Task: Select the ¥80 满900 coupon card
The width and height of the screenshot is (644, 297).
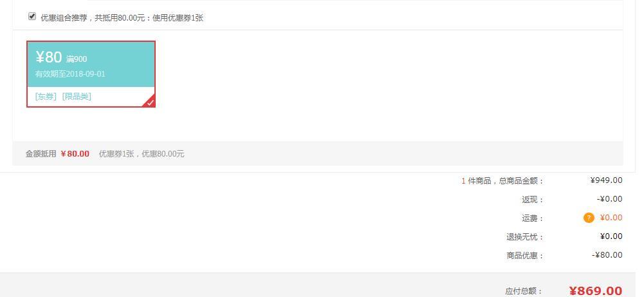Action: (x=91, y=74)
